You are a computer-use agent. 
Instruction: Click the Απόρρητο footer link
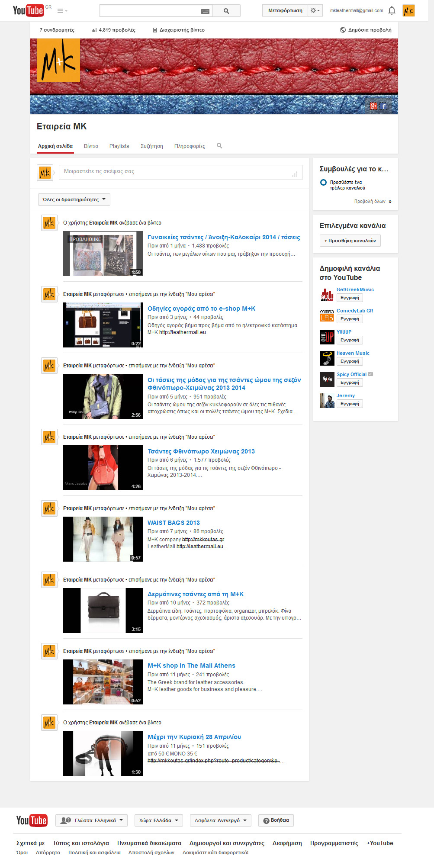(x=48, y=852)
